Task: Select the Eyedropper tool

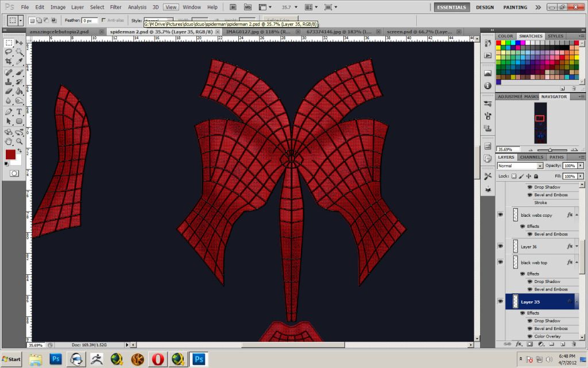Action: [x=19, y=61]
